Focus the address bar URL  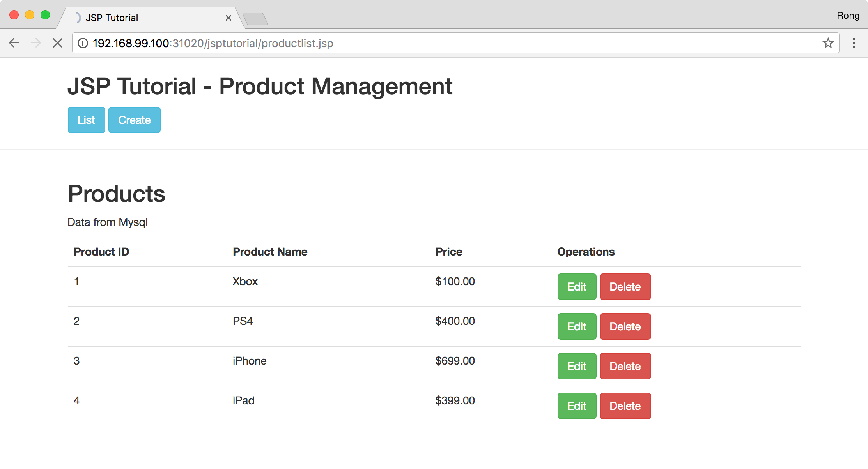(x=455, y=43)
